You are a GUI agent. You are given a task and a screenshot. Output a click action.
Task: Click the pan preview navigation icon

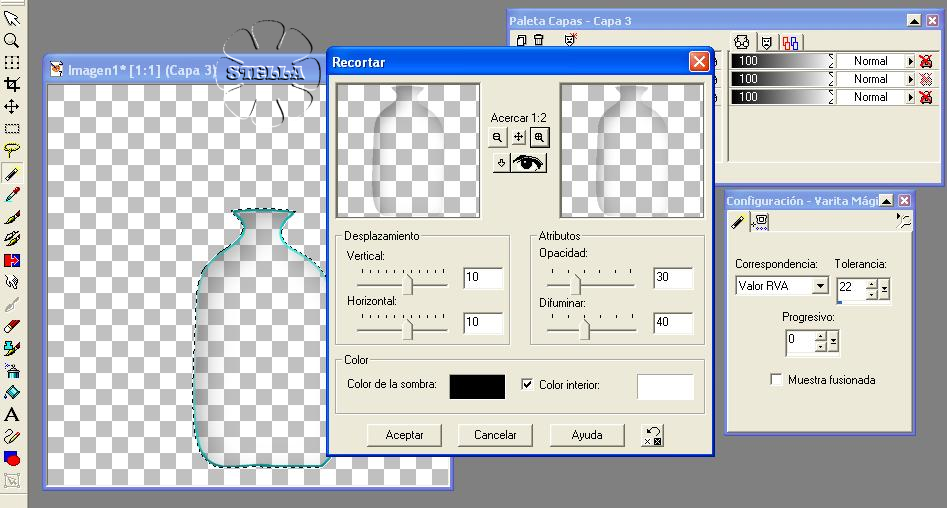click(x=518, y=138)
